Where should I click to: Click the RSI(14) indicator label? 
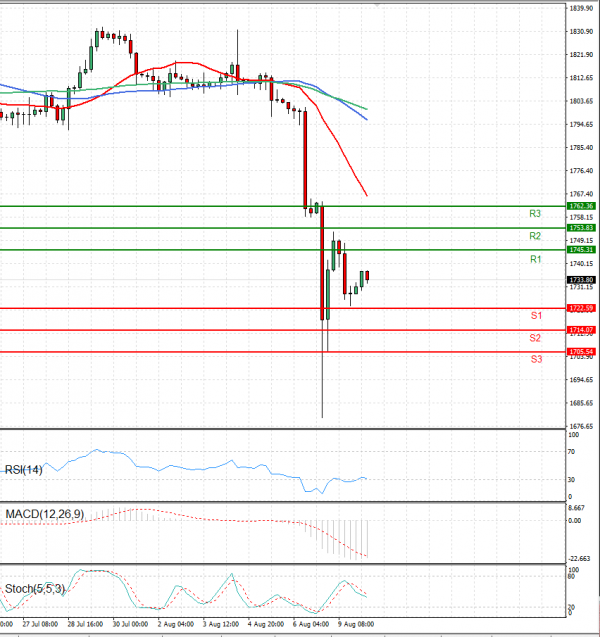[23, 470]
